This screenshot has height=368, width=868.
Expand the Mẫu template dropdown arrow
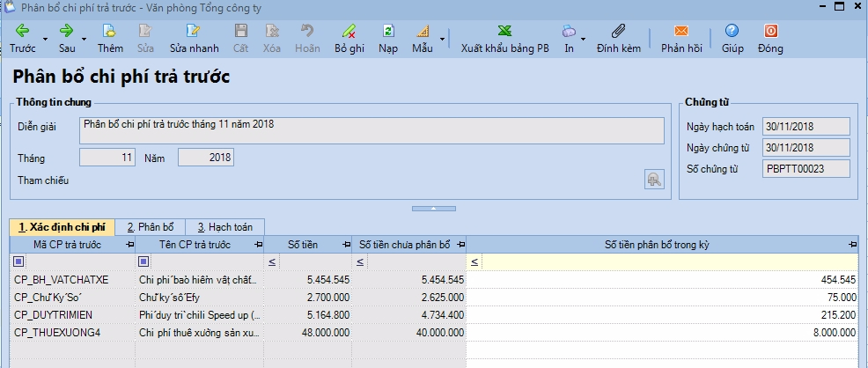click(440, 40)
